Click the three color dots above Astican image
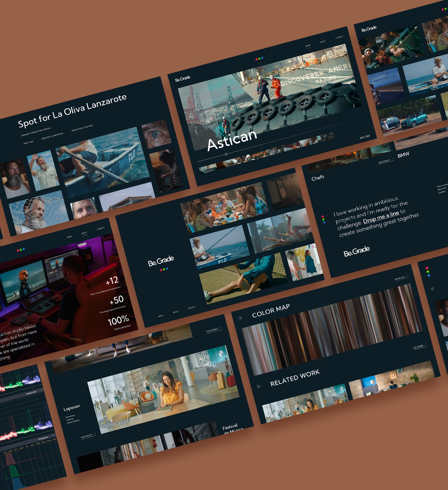 pos(259,59)
